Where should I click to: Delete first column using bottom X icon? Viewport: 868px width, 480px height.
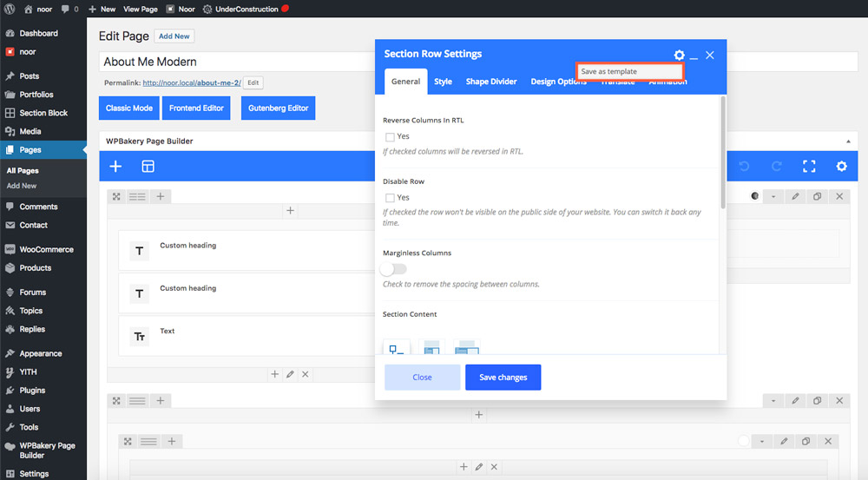click(x=305, y=374)
